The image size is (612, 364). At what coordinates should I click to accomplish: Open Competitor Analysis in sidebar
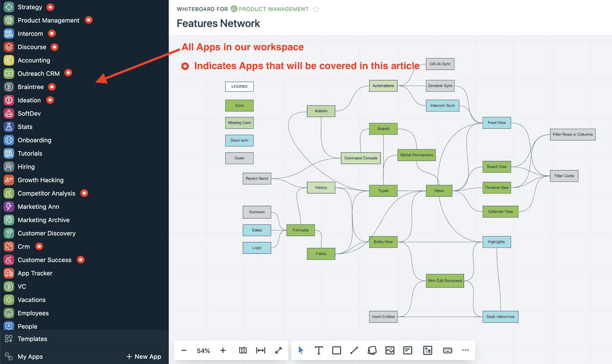point(46,193)
